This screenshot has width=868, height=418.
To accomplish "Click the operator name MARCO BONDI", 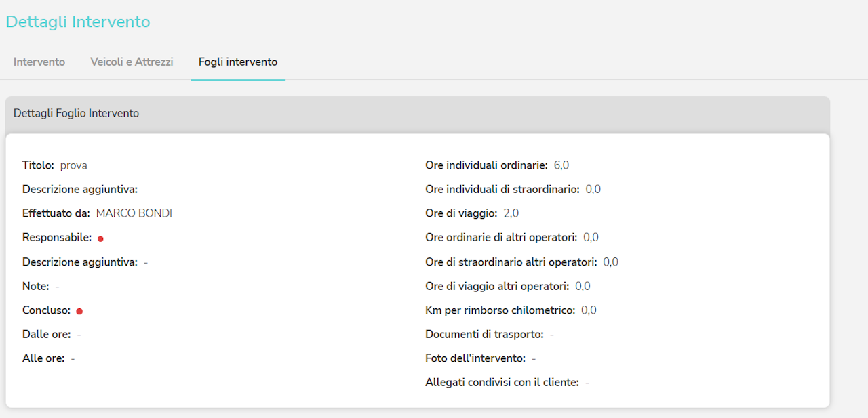I will [134, 213].
